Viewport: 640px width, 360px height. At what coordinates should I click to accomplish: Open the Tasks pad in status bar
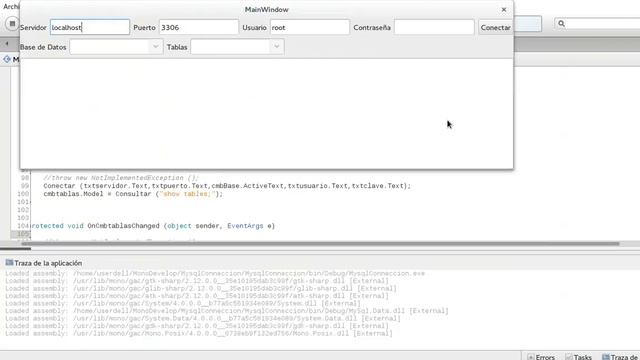coord(578,357)
